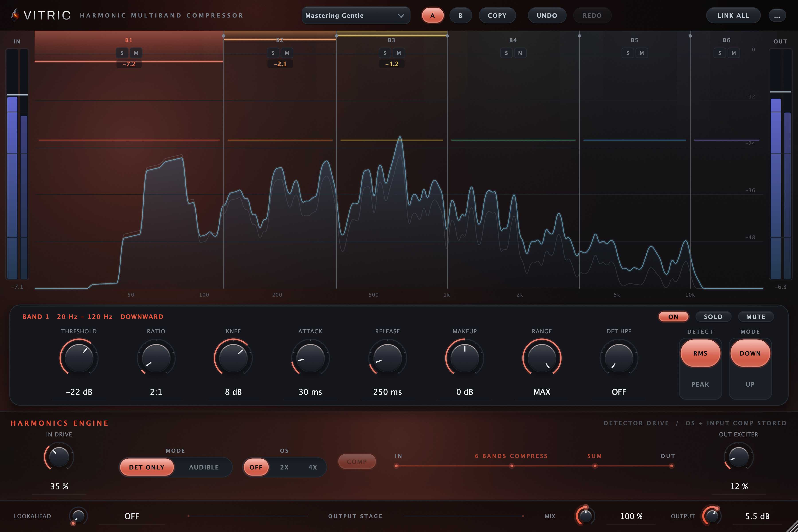Mute band B1 with its M button
The width and height of the screenshot is (798, 532).
[x=136, y=53]
